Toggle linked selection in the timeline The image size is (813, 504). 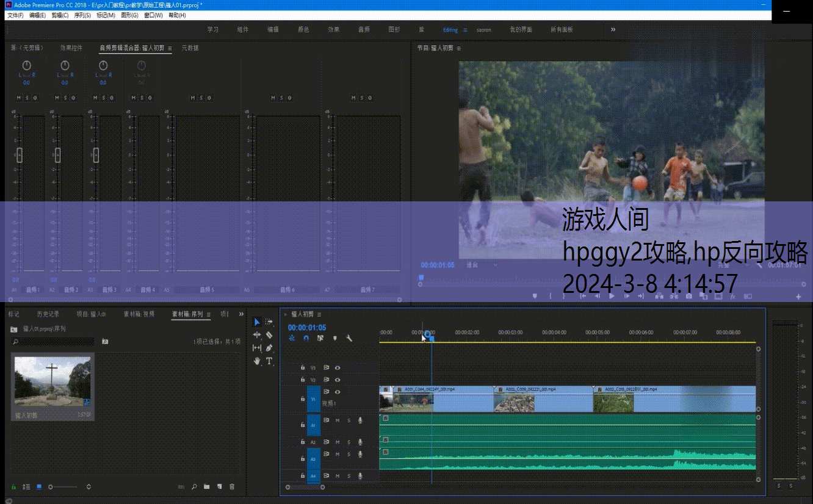pyautogui.click(x=320, y=338)
